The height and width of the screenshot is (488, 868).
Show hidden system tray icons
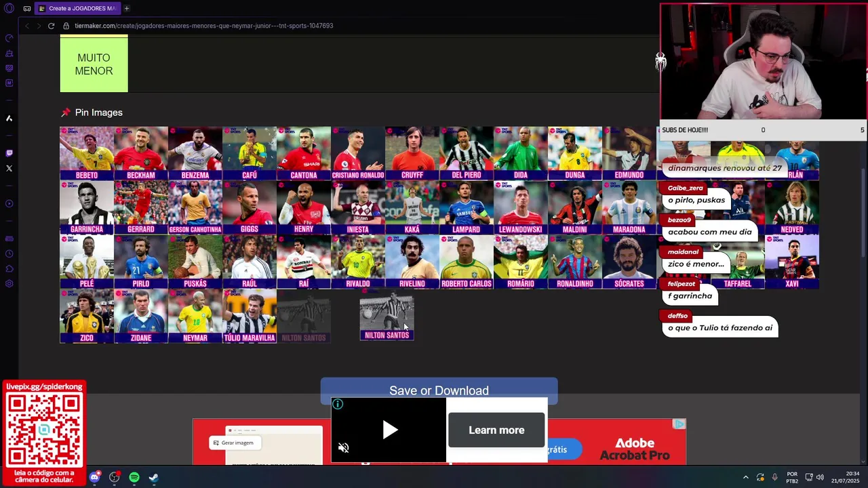[746, 477]
